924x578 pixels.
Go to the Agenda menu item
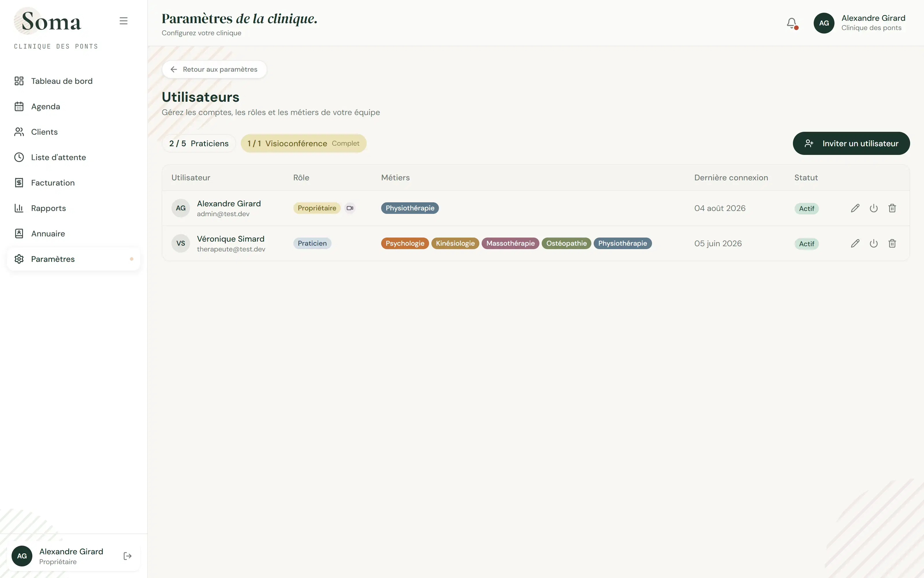point(74,106)
